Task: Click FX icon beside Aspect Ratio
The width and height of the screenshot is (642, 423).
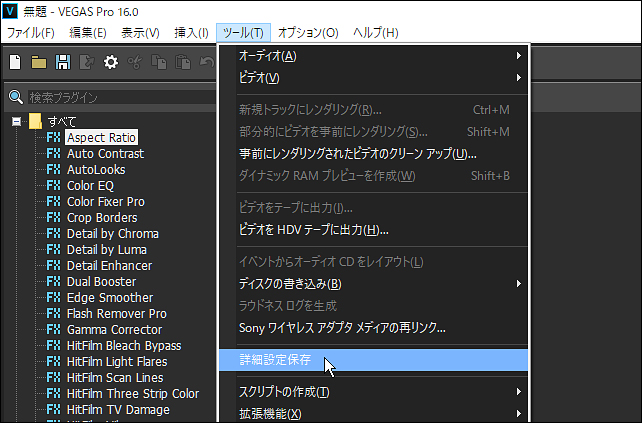Action: coord(54,137)
